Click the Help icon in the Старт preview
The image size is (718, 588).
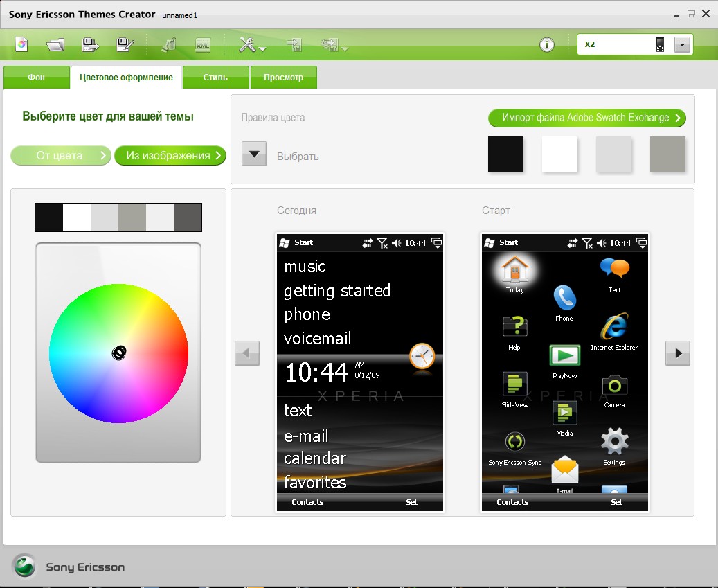(x=515, y=326)
